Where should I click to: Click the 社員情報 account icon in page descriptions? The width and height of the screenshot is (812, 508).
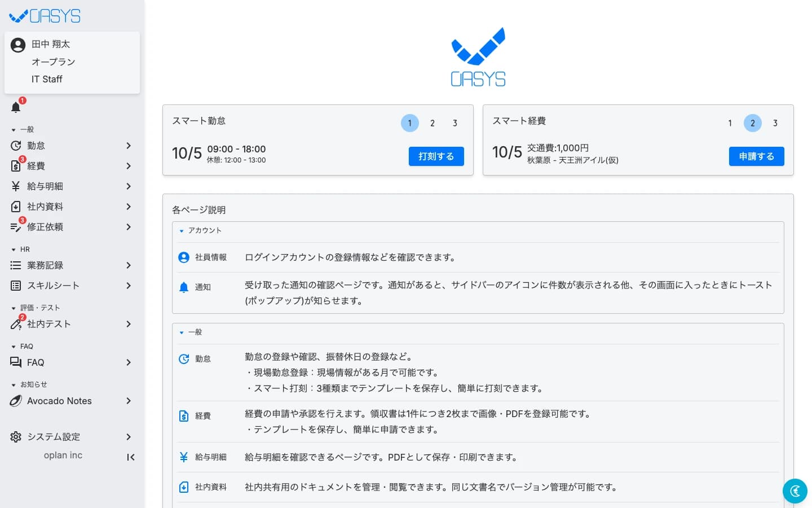click(x=184, y=257)
